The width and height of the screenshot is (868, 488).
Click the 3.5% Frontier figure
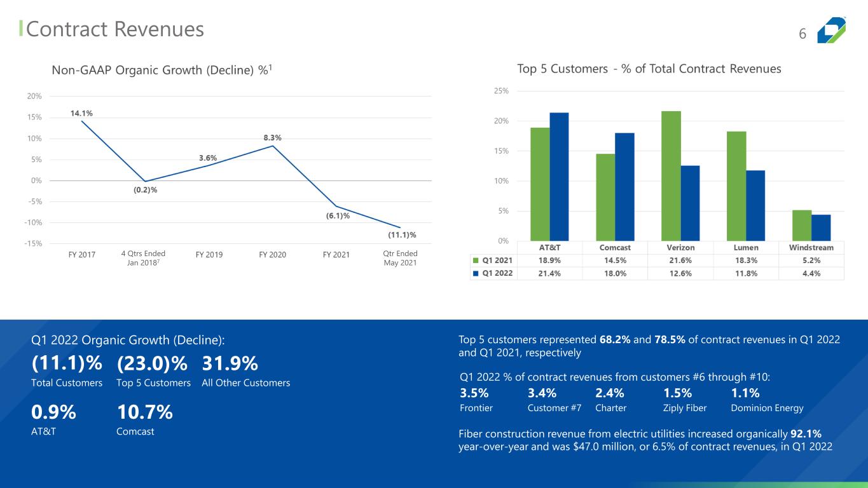[x=474, y=393]
